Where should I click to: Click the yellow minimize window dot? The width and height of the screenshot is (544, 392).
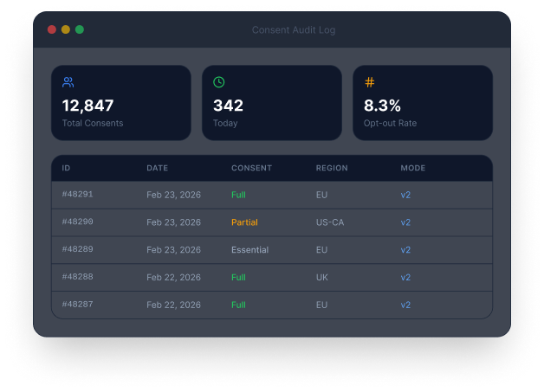pyautogui.click(x=66, y=29)
